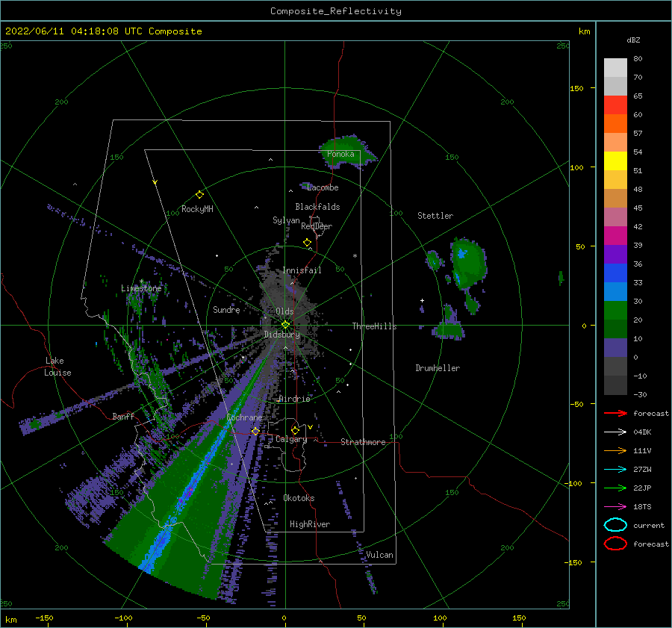Select the 30 dBZ light blue swatch
Image resolution: width=672 pixels, height=628 pixels.
[x=615, y=291]
